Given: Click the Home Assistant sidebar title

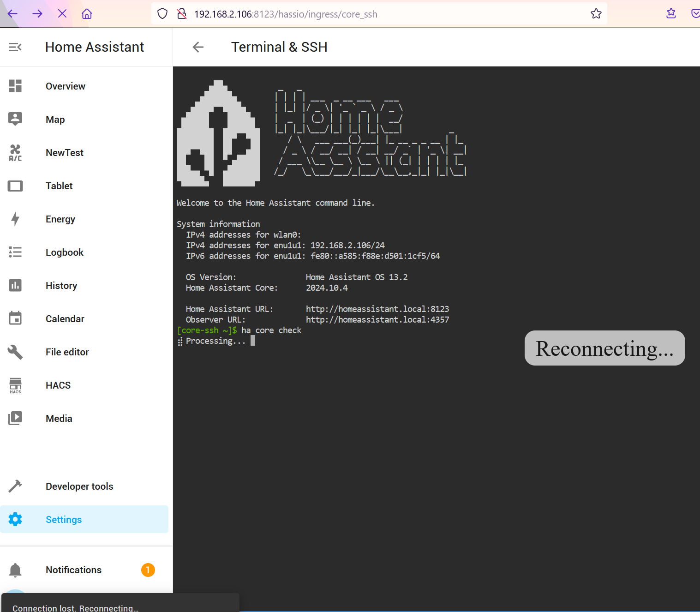Looking at the screenshot, I should 95,47.
